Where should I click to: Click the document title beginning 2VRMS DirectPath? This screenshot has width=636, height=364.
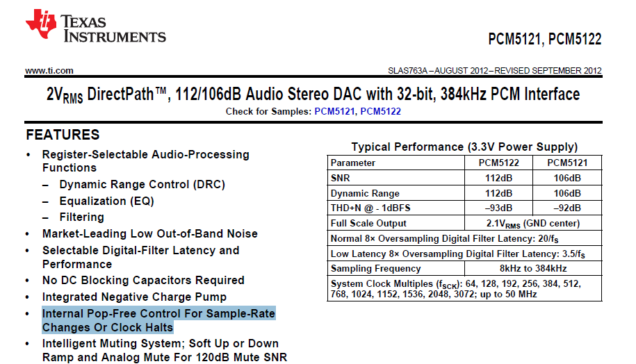(x=313, y=94)
